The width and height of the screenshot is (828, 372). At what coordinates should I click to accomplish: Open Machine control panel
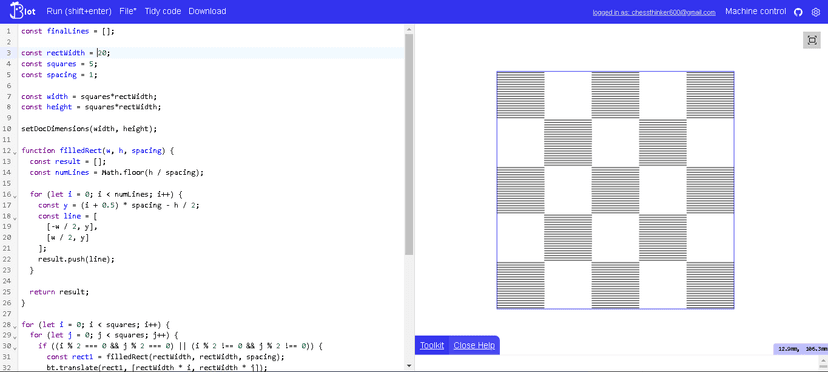[x=756, y=11]
